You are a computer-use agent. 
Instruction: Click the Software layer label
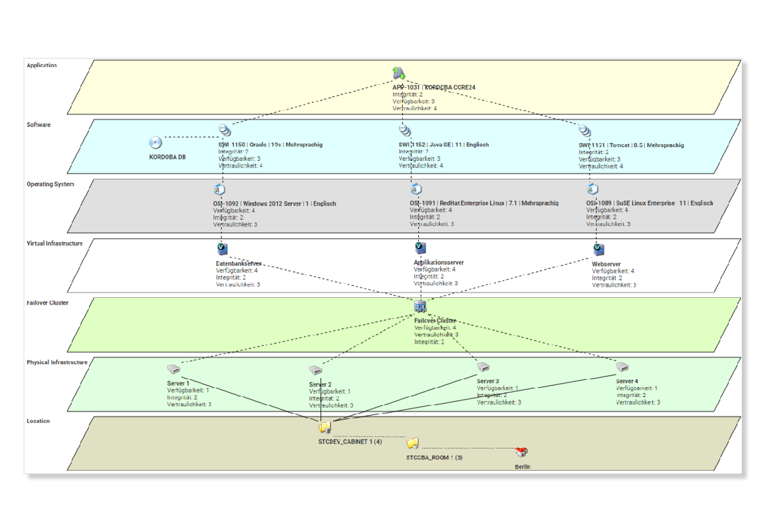[x=39, y=125]
